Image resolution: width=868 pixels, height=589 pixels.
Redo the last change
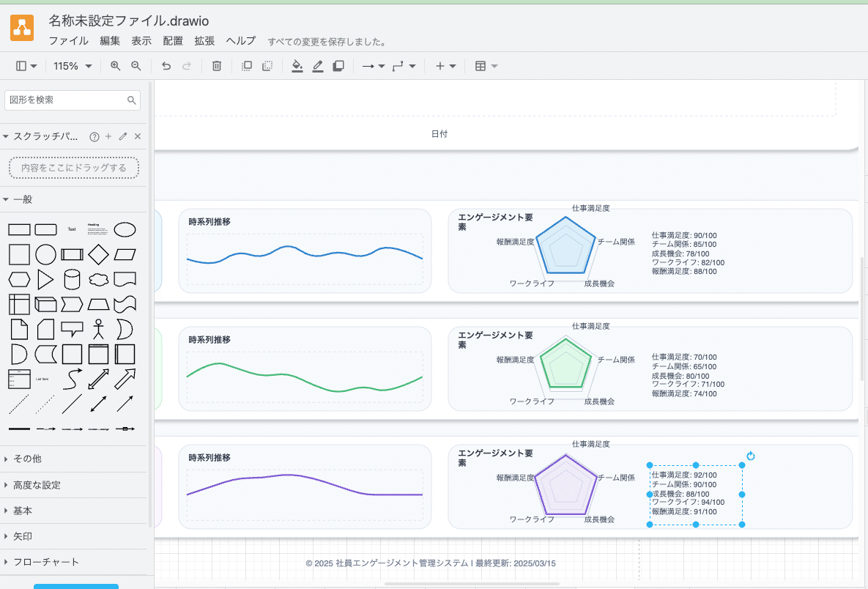(x=187, y=66)
